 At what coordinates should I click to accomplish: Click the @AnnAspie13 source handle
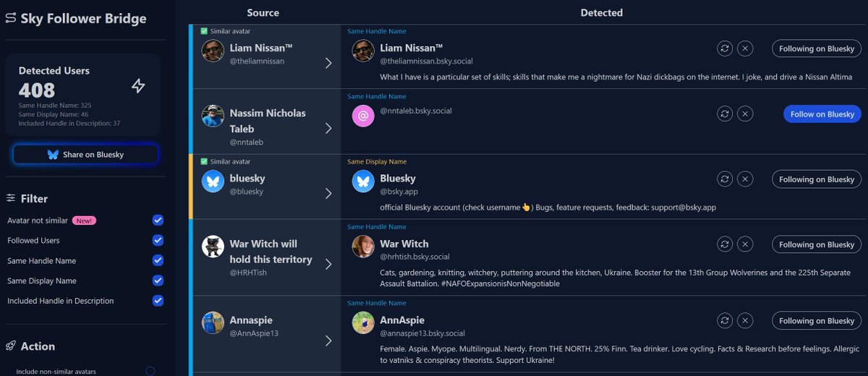point(254,333)
